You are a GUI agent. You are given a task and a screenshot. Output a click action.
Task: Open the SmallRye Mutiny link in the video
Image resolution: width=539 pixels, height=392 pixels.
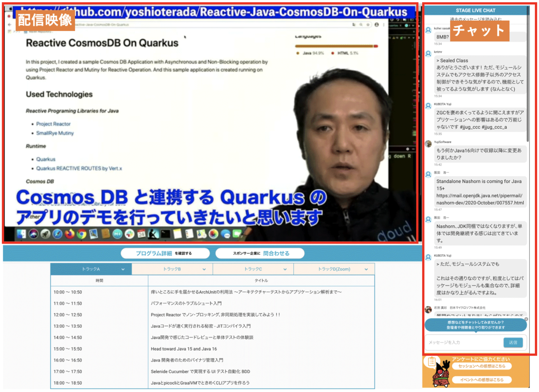click(55, 133)
